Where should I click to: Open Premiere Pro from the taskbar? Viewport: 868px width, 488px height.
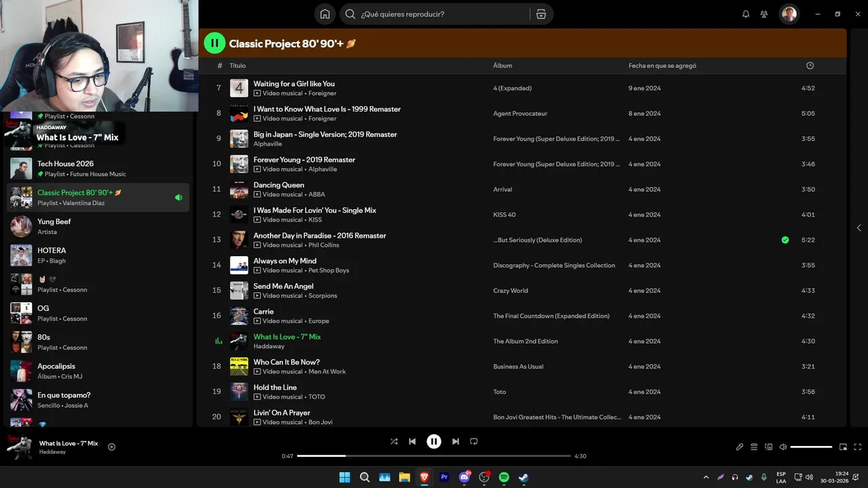tap(444, 477)
